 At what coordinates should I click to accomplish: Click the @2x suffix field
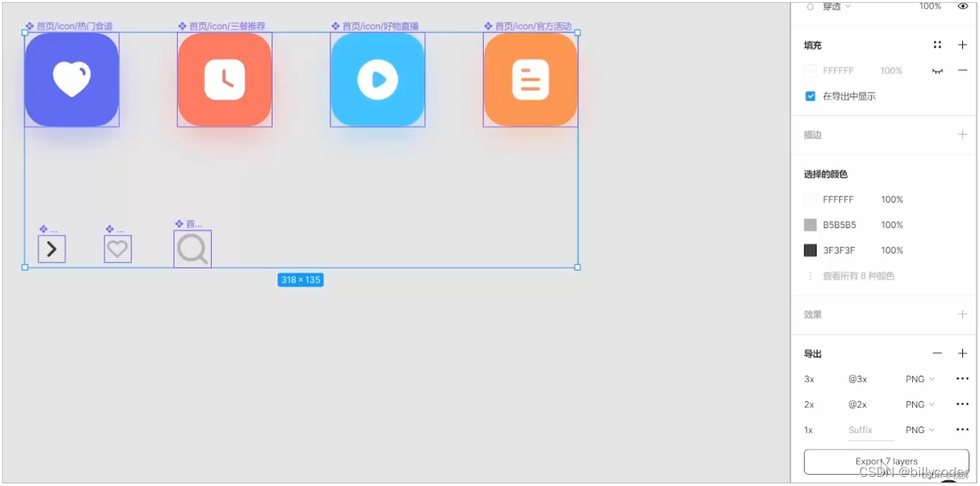858,405
